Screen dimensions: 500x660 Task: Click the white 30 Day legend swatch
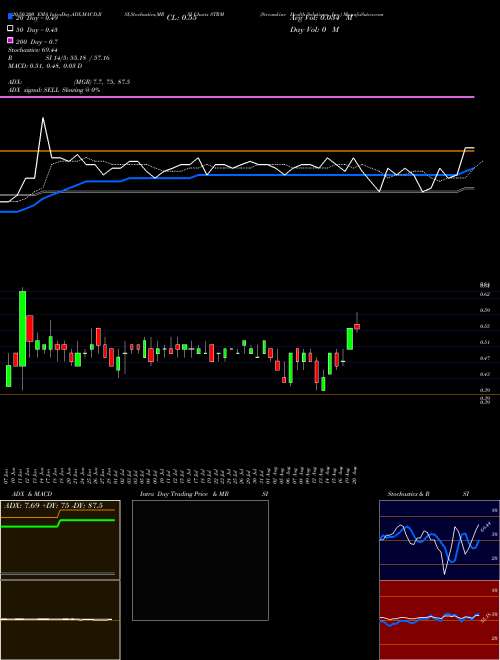(11, 29)
